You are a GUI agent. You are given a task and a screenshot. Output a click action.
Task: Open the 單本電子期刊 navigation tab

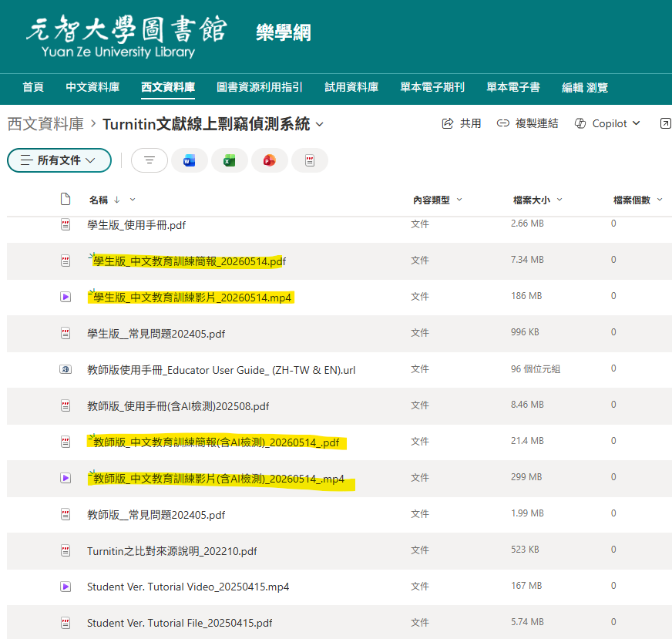(x=432, y=87)
